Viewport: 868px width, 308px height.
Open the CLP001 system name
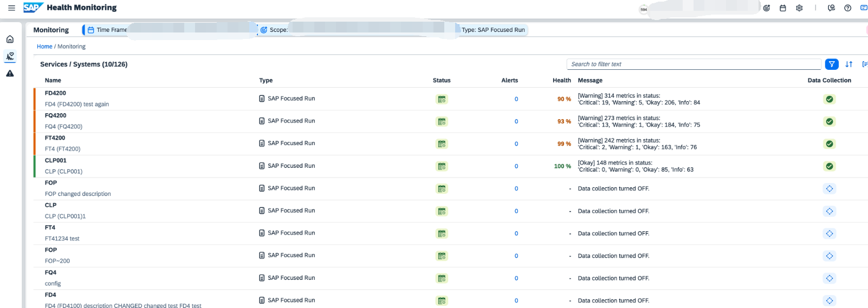coord(55,160)
